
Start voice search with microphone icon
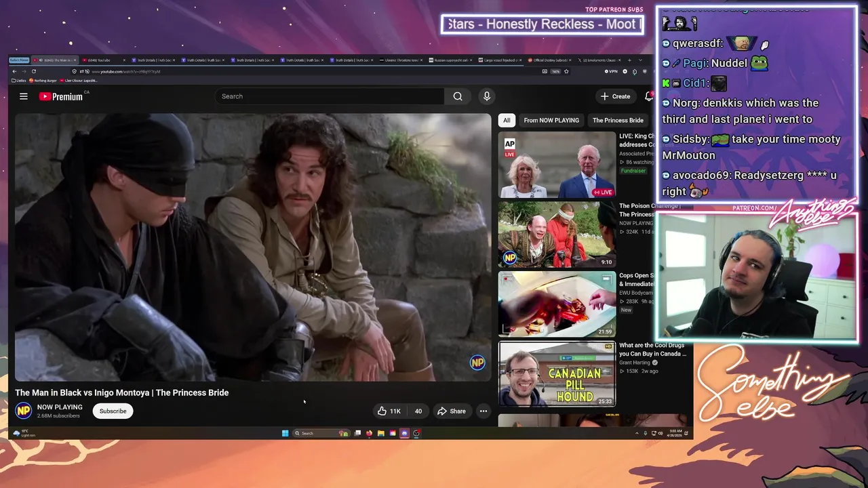(486, 96)
